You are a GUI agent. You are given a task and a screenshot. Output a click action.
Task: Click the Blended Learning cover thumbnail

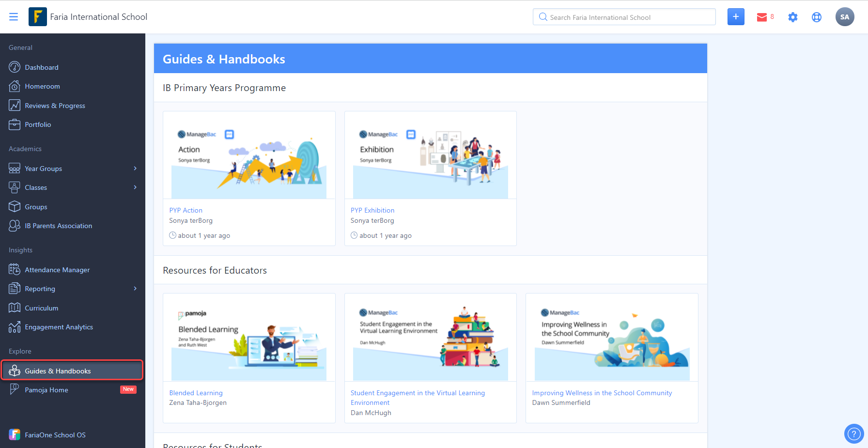(249, 338)
